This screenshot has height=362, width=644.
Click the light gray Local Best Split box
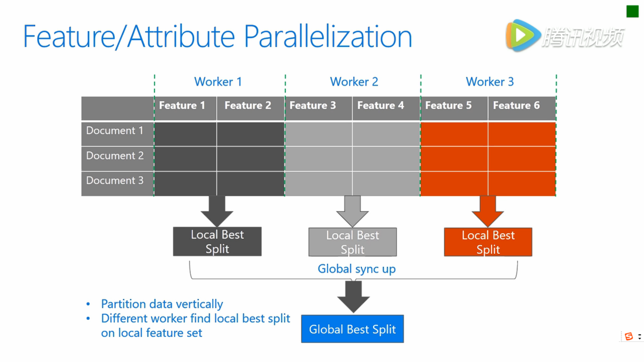click(x=353, y=242)
